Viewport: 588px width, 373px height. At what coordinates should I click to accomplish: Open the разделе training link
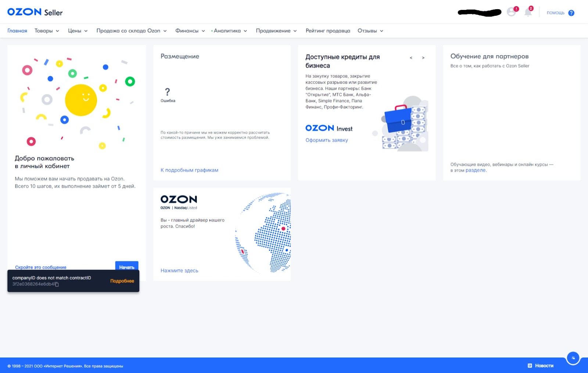pyautogui.click(x=476, y=170)
